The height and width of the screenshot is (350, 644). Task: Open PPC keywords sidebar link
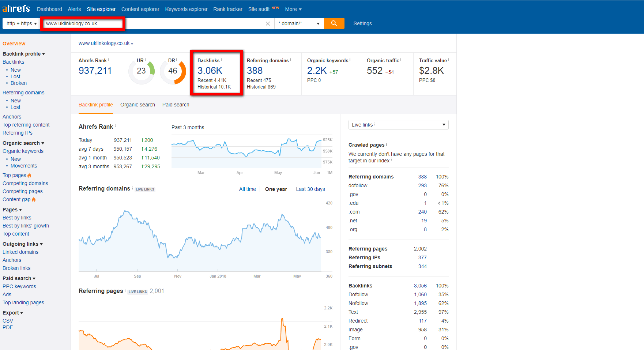(x=19, y=286)
